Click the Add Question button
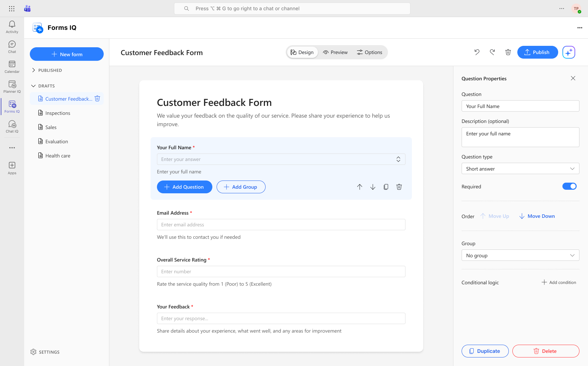The height and width of the screenshot is (366, 588). [184, 187]
